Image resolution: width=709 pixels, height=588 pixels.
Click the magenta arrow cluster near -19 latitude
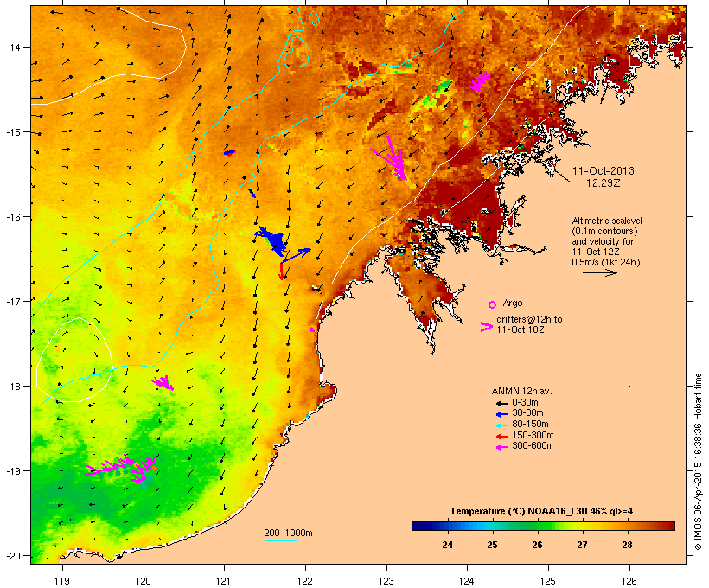(121, 468)
